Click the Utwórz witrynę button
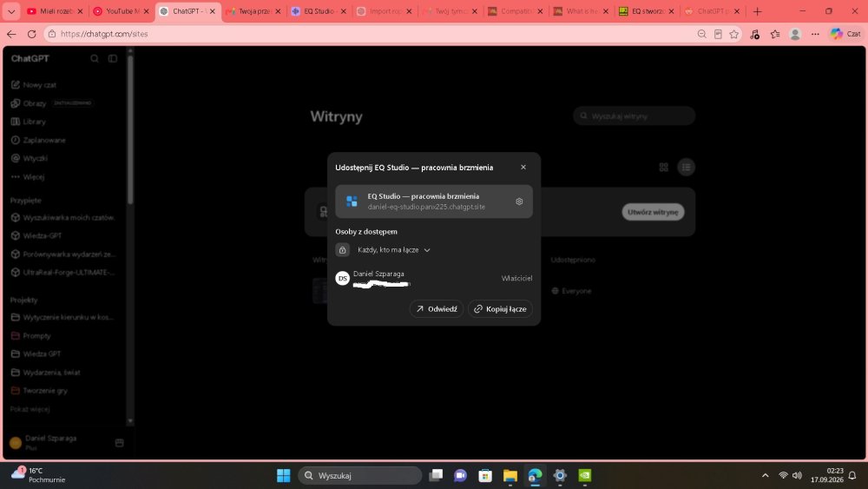Viewport: 868px width, 489px height. pos(653,212)
